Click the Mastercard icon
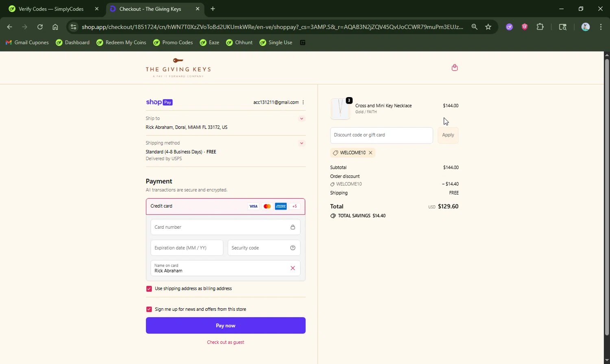The image size is (610, 364). click(x=267, y=206)
